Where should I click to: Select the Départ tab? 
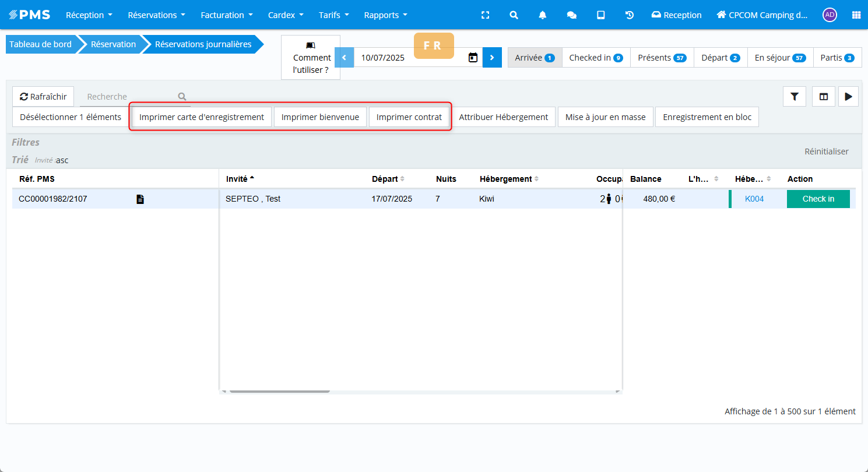click(x=720, y=58)
